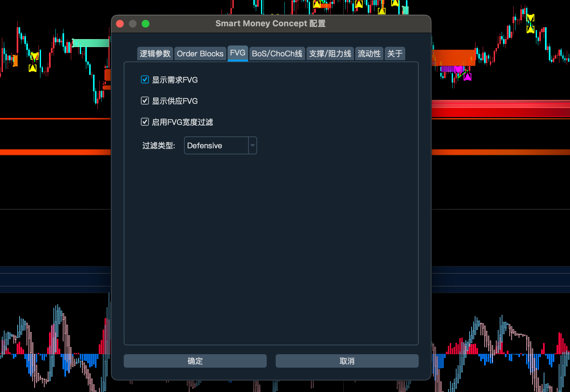Switch to the 逻辑参数 tab
This screenshot has width=570, height=392.
click(155, 53)
